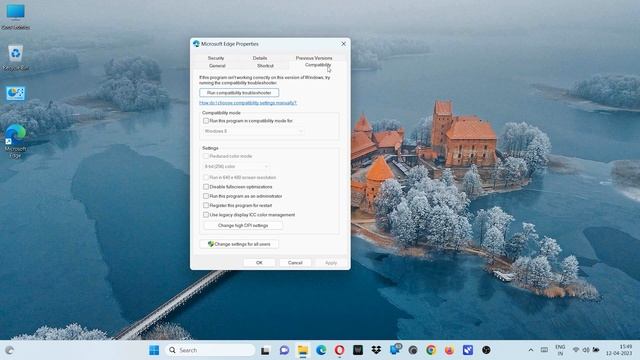
Task: Open the black circular app on taskbar
Action: click(486, 350)
